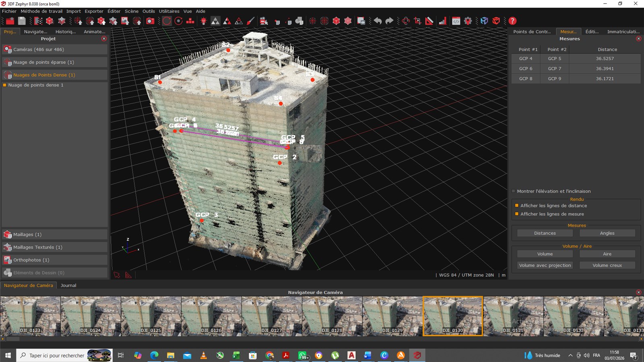Open the Méthode de travail menu
Viewport: 644px width, 362px height.
click(41, 11)
